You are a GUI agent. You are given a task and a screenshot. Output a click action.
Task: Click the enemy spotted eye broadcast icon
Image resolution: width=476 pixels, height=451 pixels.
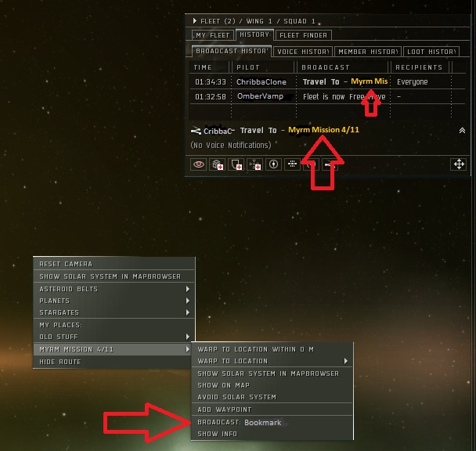[x=199, y=164]
